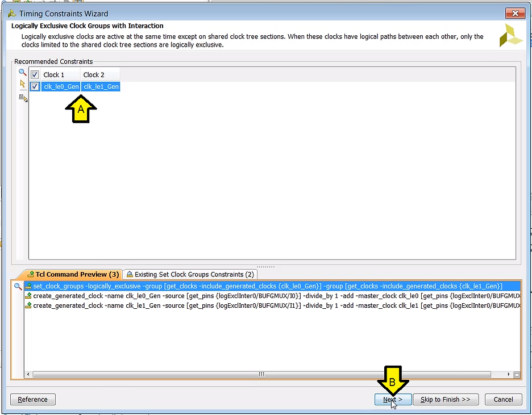Select the zoom tool in the Recommended Constraints sidebar
The image size is (532, 415).
[22, 73]
